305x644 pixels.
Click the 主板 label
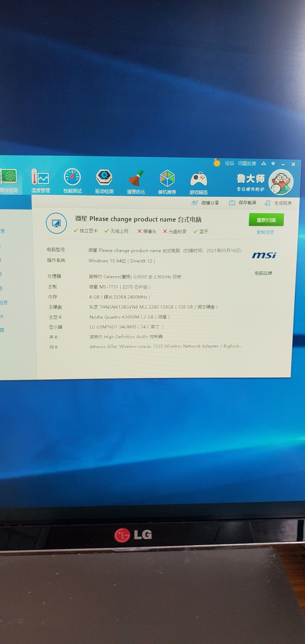pyautogui.click(x=52, y=287)
